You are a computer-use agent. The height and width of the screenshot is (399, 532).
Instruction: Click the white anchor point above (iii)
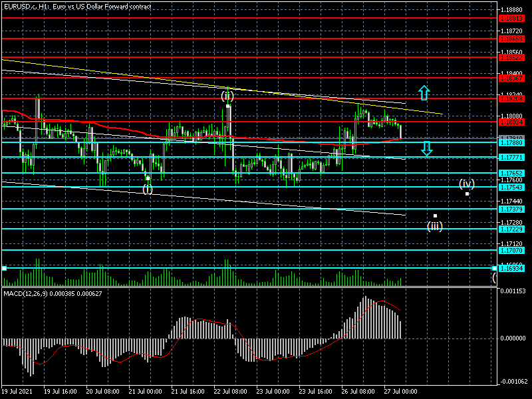(x=435, y=216)
